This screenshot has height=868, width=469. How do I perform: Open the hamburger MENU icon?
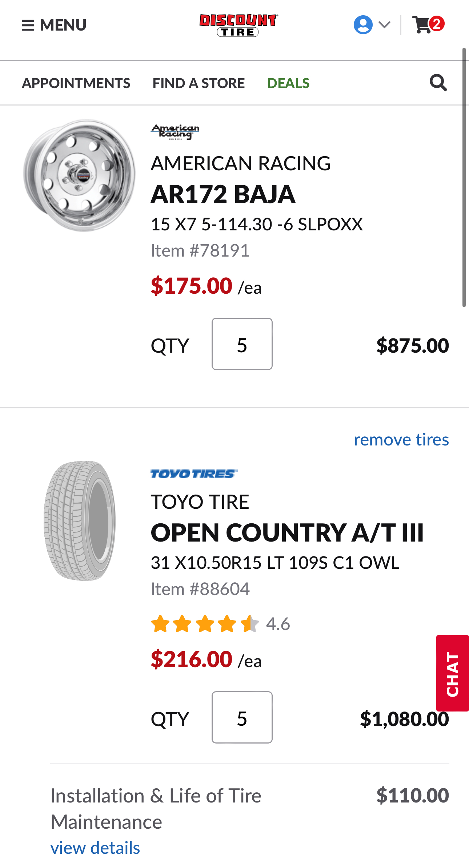28,25
